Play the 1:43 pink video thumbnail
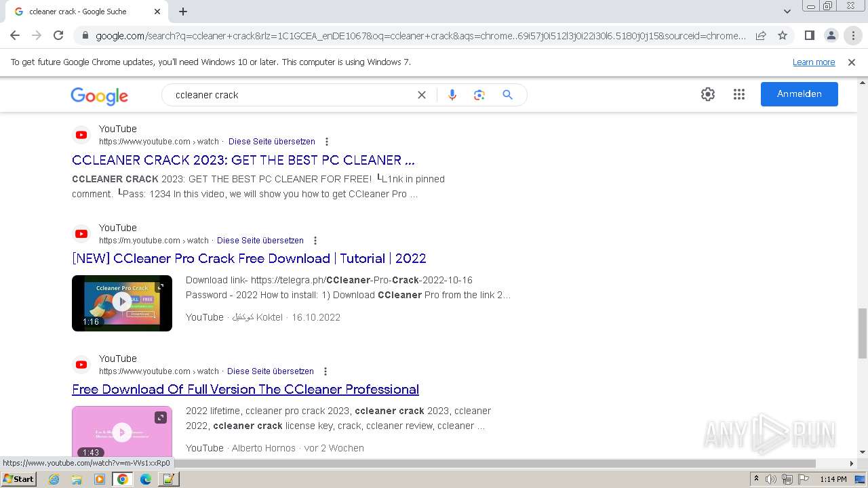 pyautogui.click(x=122, y=432)
